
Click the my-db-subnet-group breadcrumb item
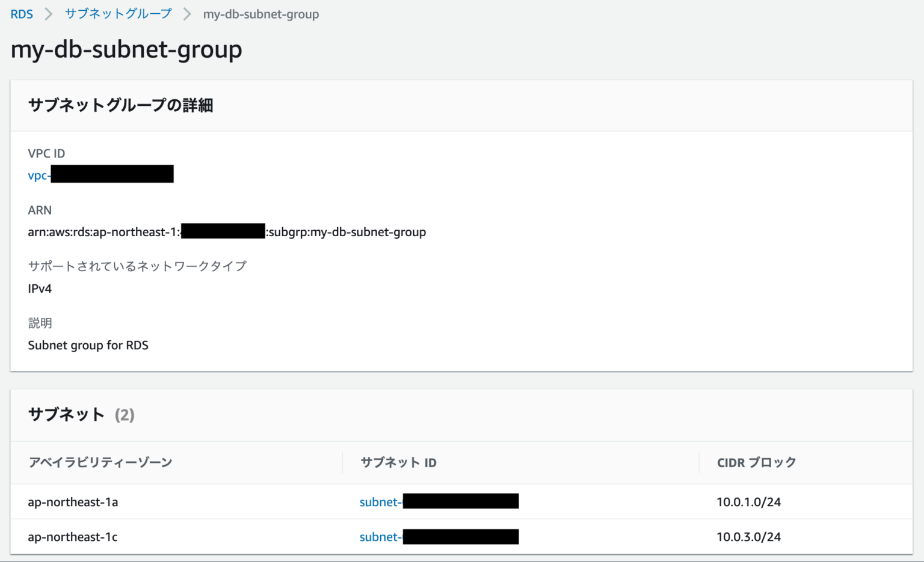(262, 14)
